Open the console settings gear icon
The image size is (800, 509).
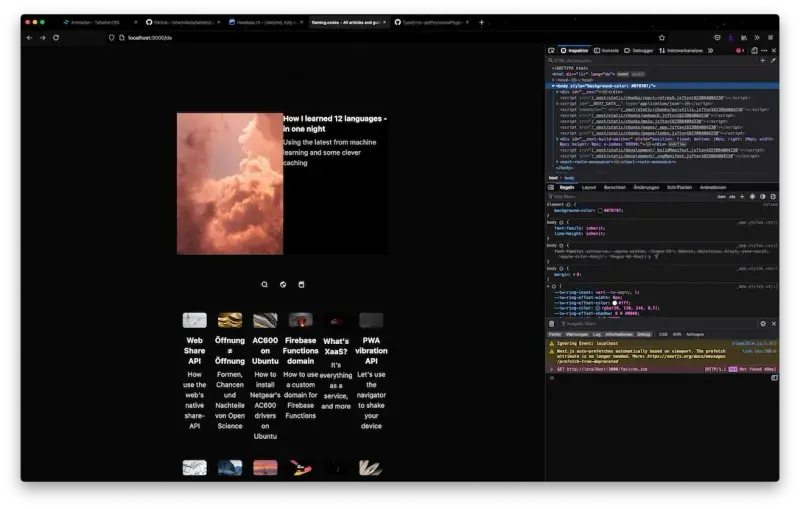point(763,324)
